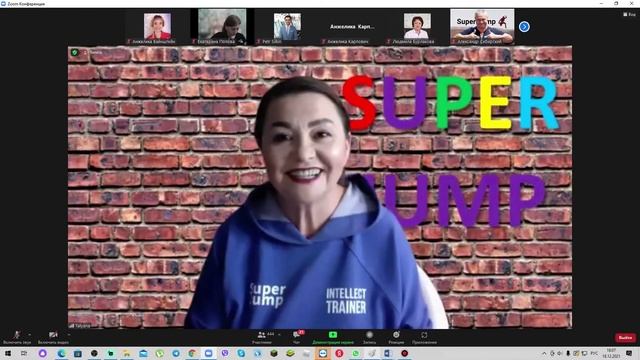Select Людмила Бурлакова's video thumbnail
Image resolution: width=640 pixels, height=360 pixels.
417,27
